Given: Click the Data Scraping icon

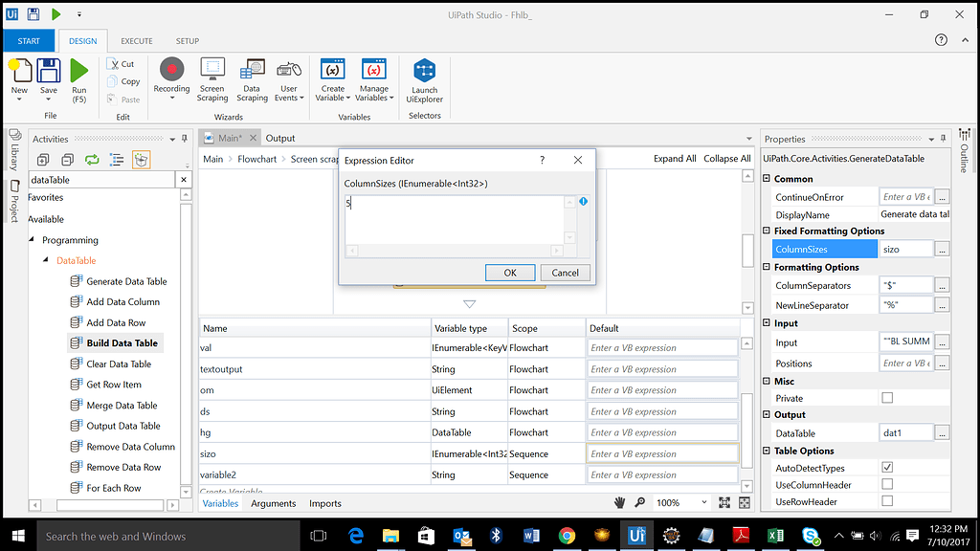Looking at the screenshot, I should pyautogui.click(x=252, y=70).
